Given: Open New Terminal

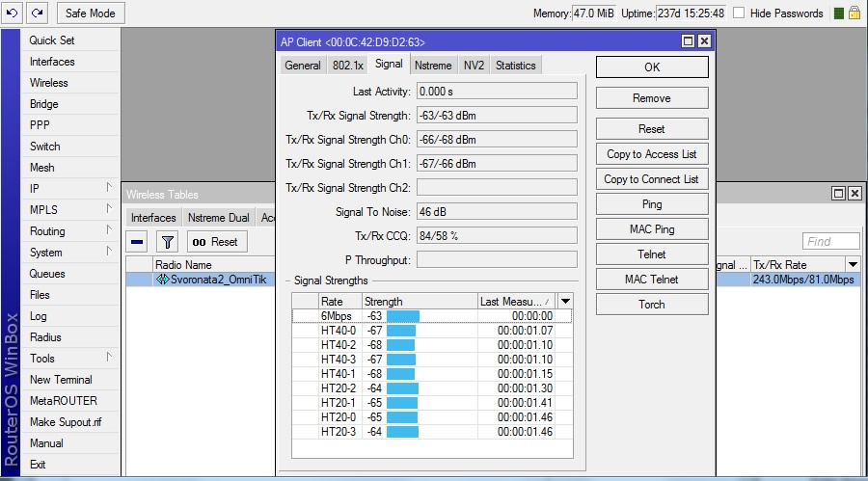Looking at the screenshot, I should pos(61,380).
